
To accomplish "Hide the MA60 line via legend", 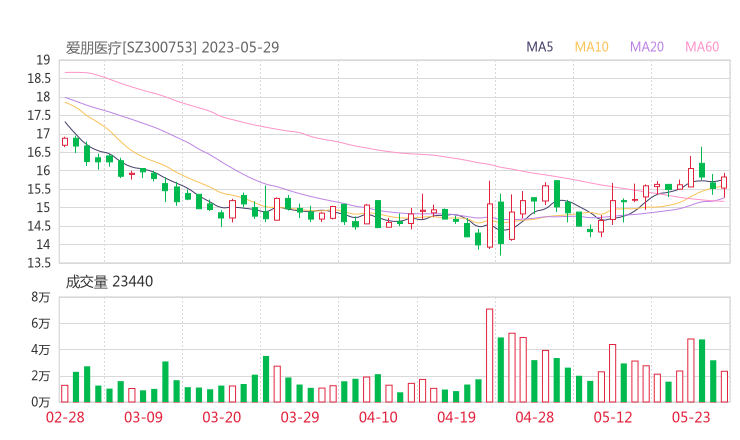I will tap(702, 46).
